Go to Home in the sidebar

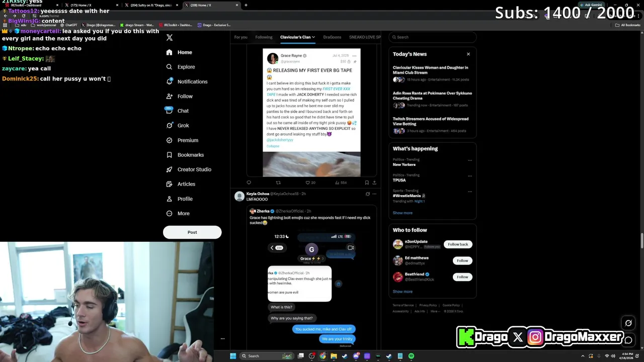179,52
